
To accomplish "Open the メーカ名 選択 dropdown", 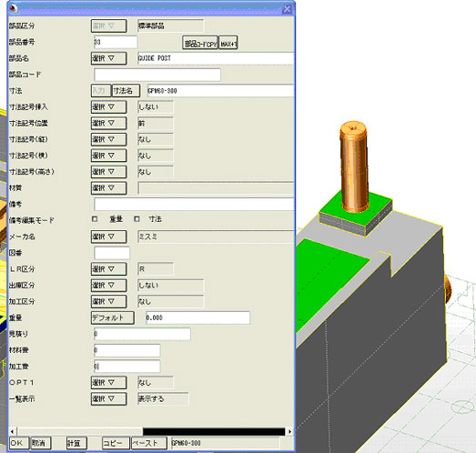I will click(x=108, y=237).
